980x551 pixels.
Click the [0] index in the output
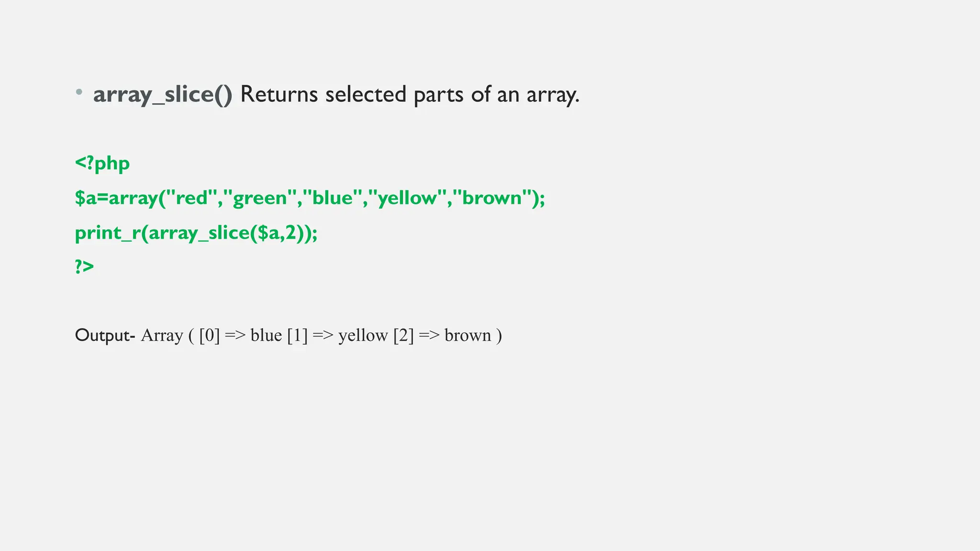tap(210, 336)
